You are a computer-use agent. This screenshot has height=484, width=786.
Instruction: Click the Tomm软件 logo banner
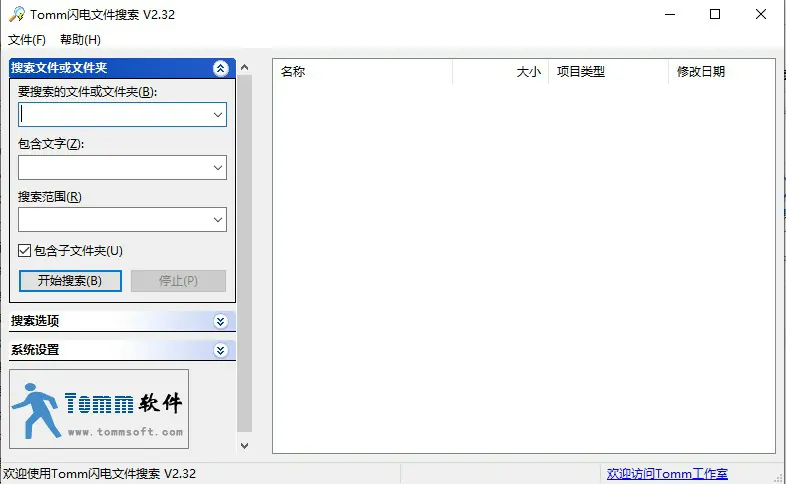point(99,409)
